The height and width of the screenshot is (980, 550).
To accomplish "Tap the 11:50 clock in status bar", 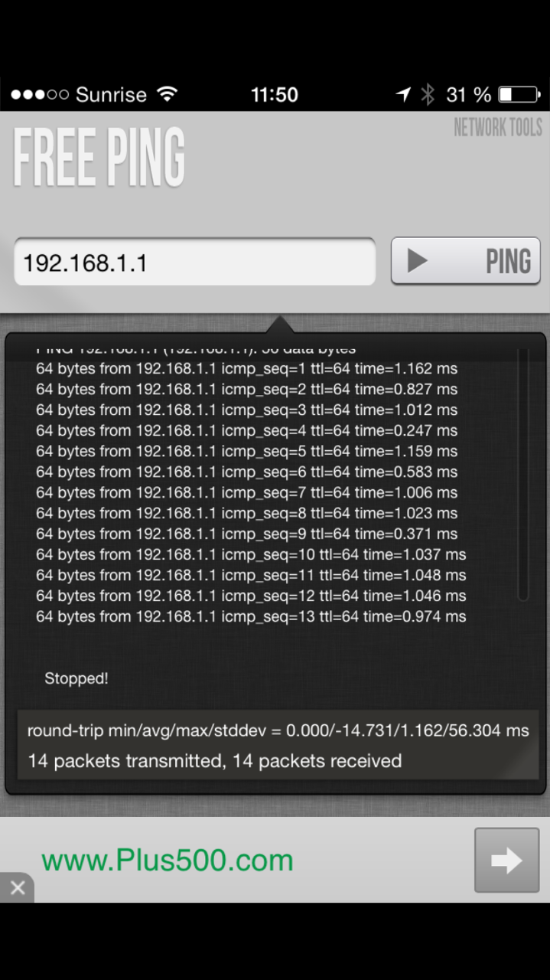I will [275, 95].
